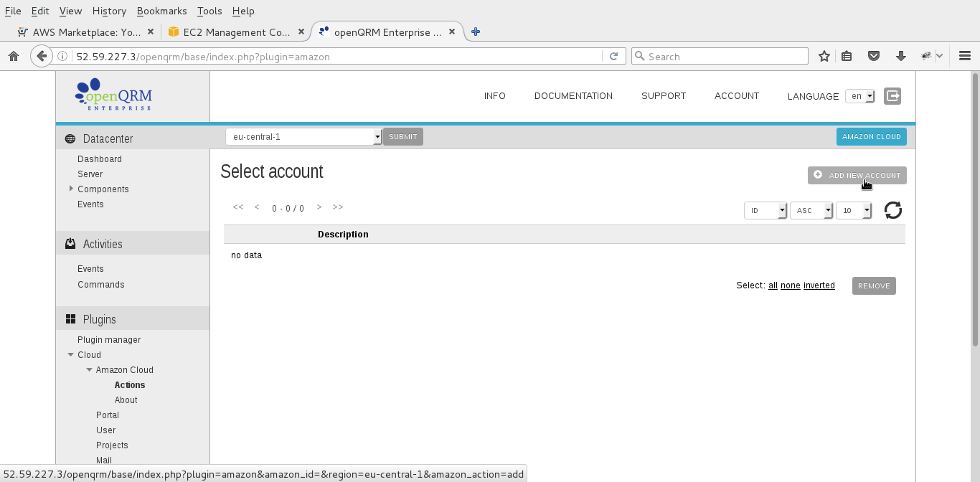
Task: Show bookmarks list icon in toolbar
Action: tap(847, 56)
